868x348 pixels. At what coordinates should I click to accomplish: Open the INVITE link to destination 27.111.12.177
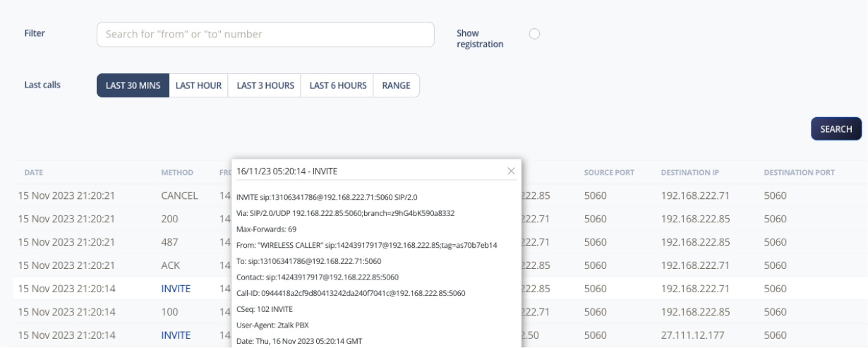click(x=176, y=335)
